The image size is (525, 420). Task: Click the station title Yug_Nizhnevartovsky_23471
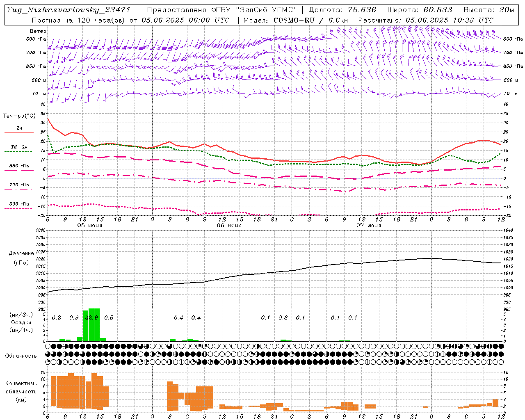point(68,10)
